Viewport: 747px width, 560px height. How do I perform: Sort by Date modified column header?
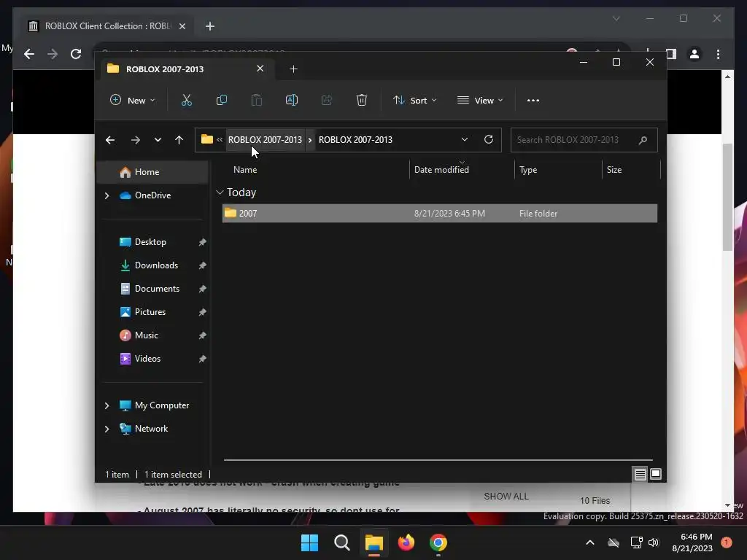tap(441, 170)
